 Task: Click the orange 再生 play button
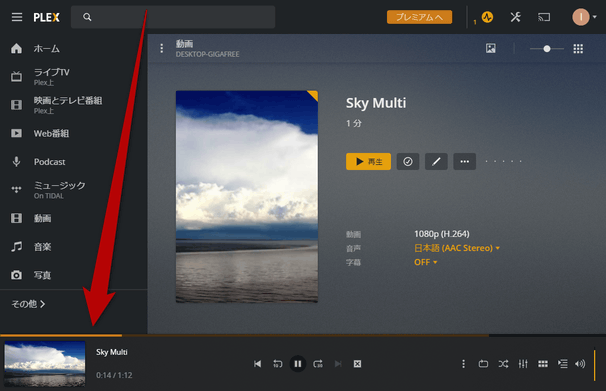pyautogui.click(x=368, y=162)
